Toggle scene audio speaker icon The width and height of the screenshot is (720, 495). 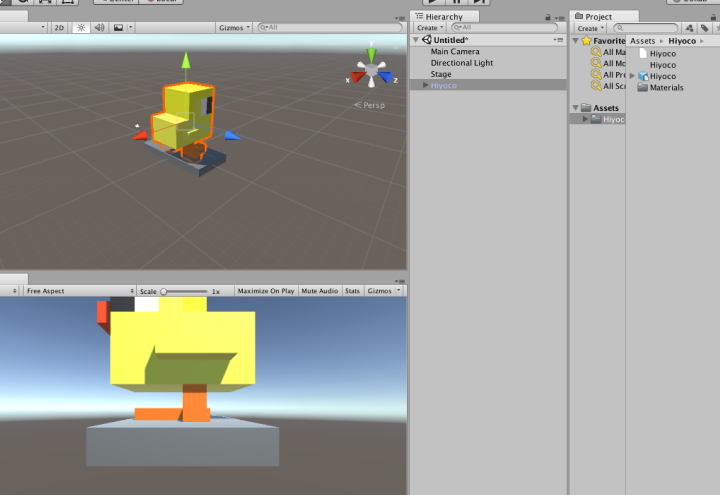click(x=99, y=28)
